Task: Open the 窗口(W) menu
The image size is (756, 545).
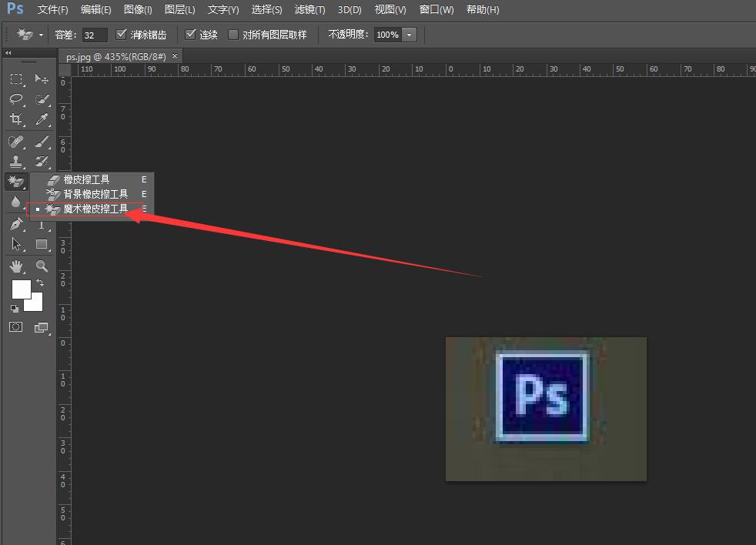Action: coord(437,10)
